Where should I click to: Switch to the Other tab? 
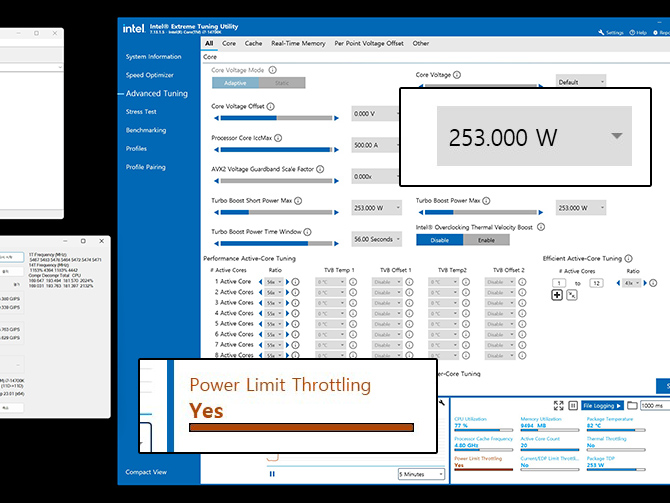pos(420,43)
